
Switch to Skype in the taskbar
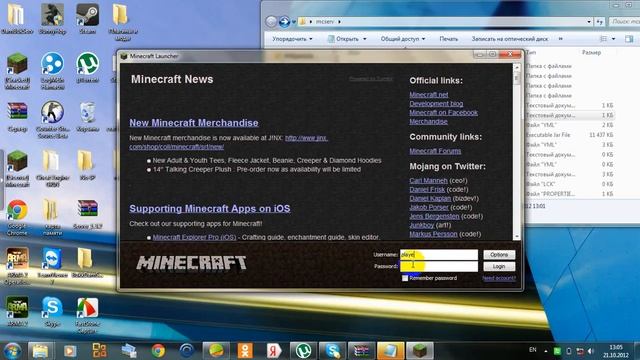pyautogui.click(x=332, y=351)
